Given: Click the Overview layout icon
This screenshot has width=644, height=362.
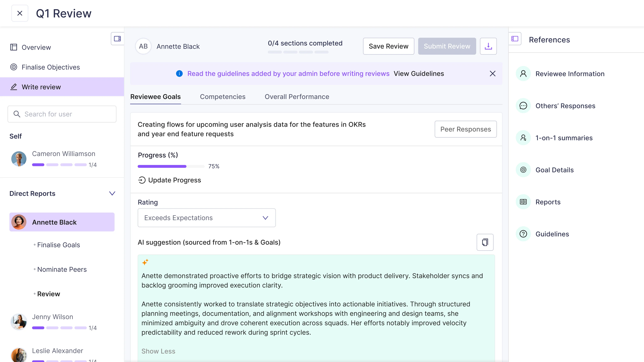Looking at the screenshot, I should coord(14,47).
